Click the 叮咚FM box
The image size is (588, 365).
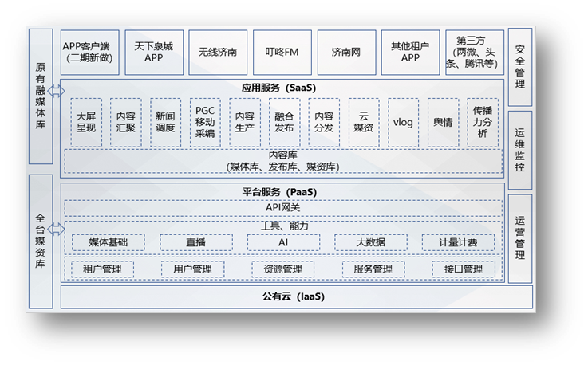pyautogui.click(x=282, y=52)
